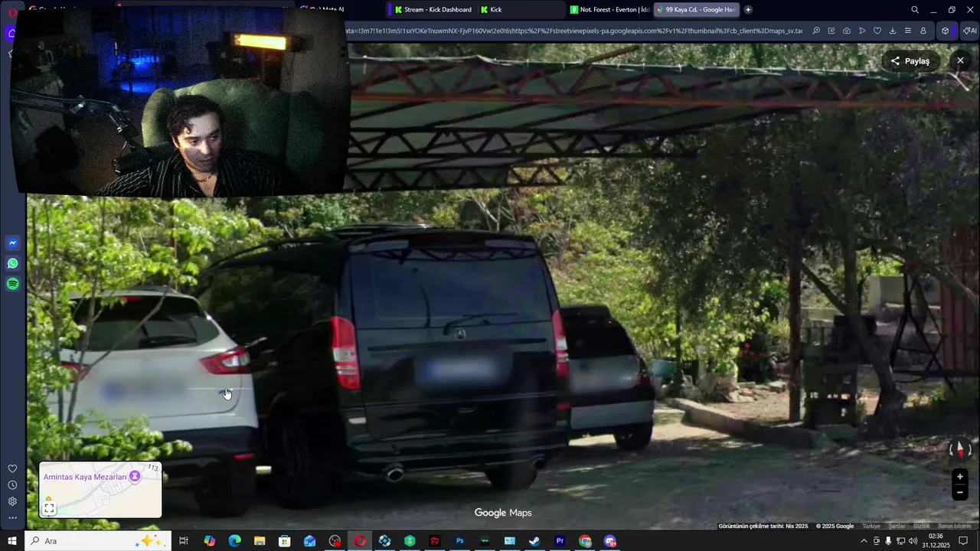
Task: Open the sidebar three-dots more menu
Action: point(12,518)
